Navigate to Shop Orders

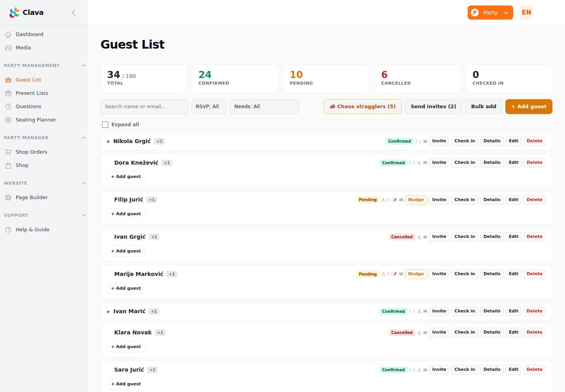44,152
